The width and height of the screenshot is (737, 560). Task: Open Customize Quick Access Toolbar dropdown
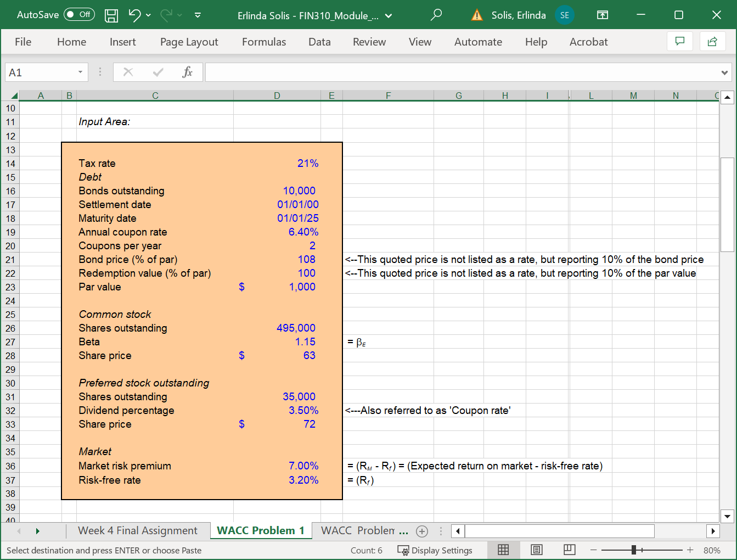198,15
